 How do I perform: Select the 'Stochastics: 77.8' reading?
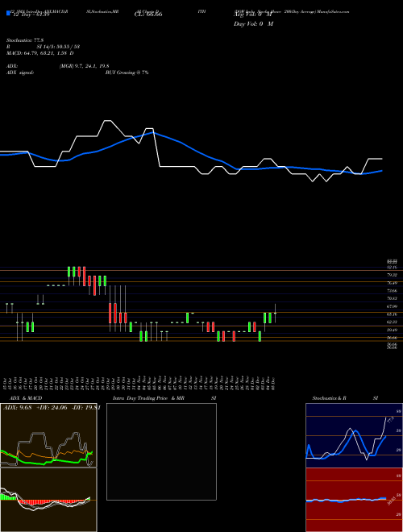coord(23,40)
